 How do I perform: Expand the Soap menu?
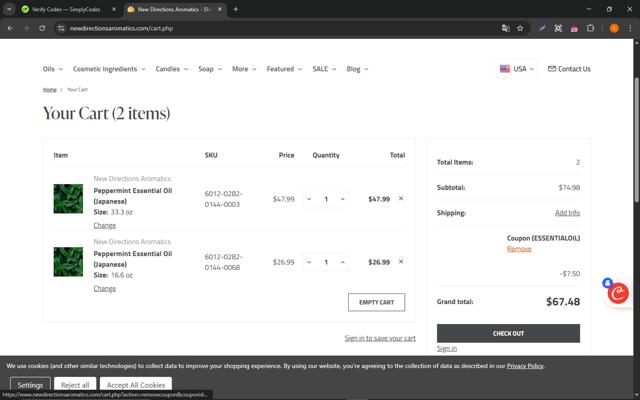pyautogui.click(x=210, y=69)
